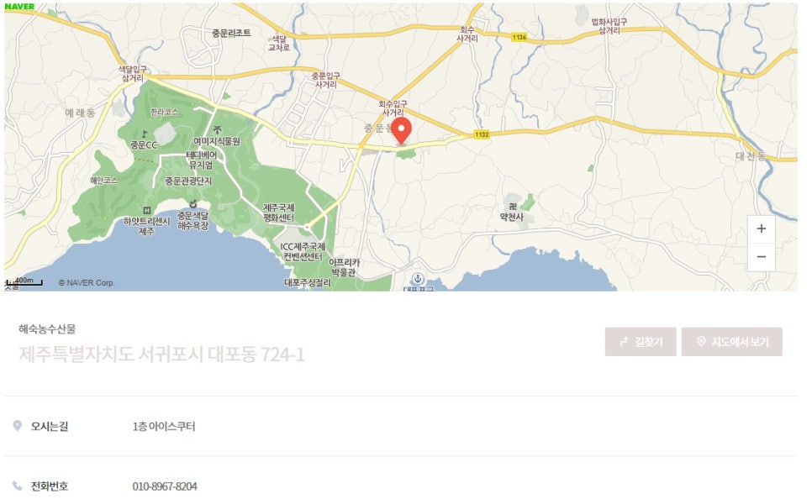This screenshot has width=812, height=504.
Task: Zoom in with the plus button
Action: coord(761,228)
